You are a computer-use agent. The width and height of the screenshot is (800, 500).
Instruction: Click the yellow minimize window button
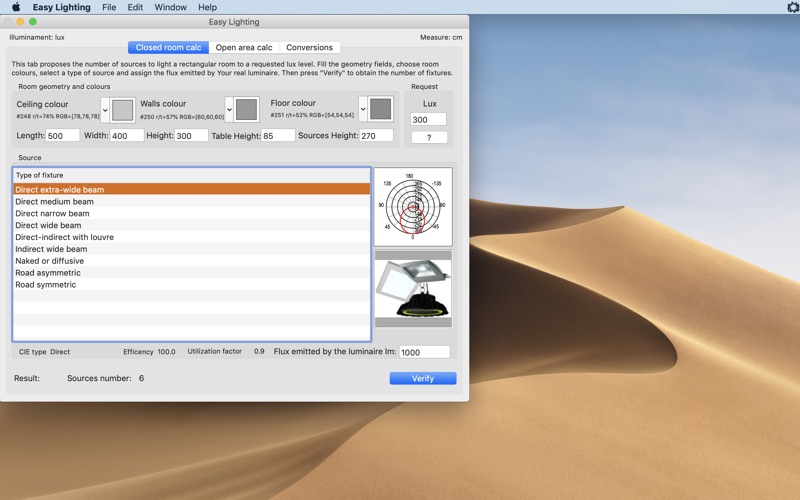[x=20, y=21]
